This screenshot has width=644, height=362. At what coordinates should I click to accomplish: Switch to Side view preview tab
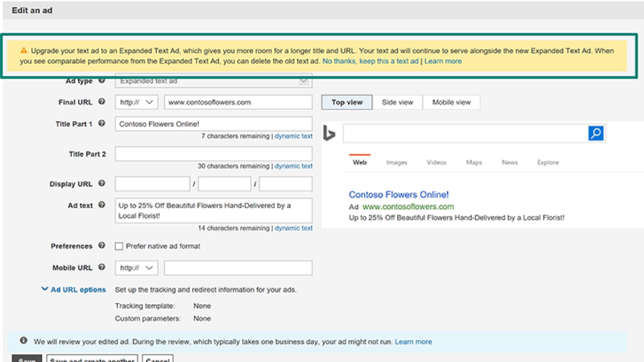click(397, 102)
